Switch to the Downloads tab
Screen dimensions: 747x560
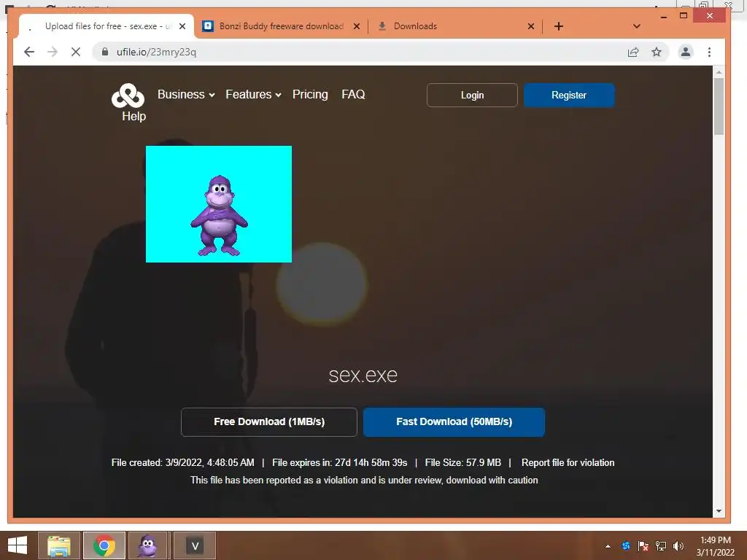point(455,26)
